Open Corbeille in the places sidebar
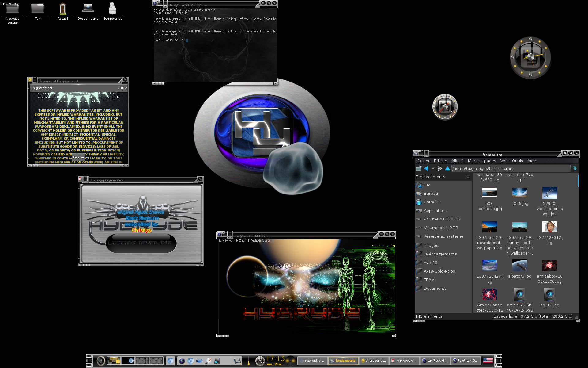The width and height of the screenshot is (588, 368). tap(443, 202)
